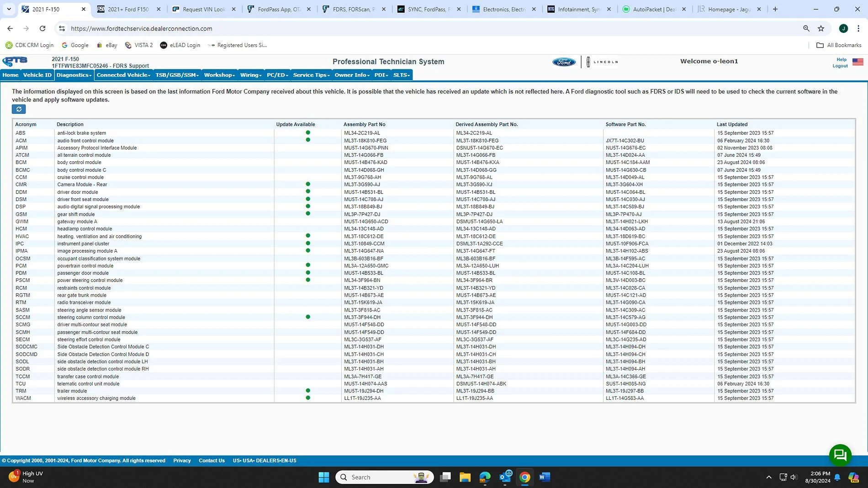The image size is (868, 488).
Task: Open Outlook from the taskbar
Action: click(504, 477)
